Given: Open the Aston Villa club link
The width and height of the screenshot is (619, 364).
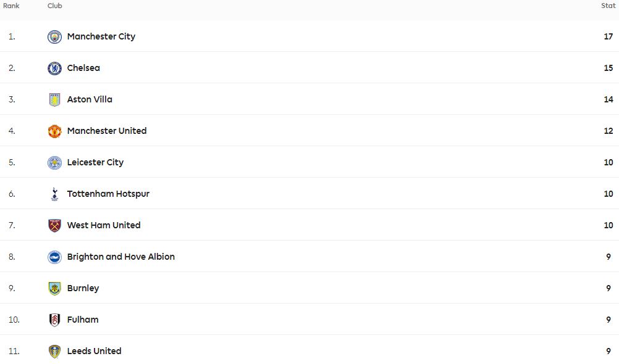Looking at the screenshot, I should [90, 99].
